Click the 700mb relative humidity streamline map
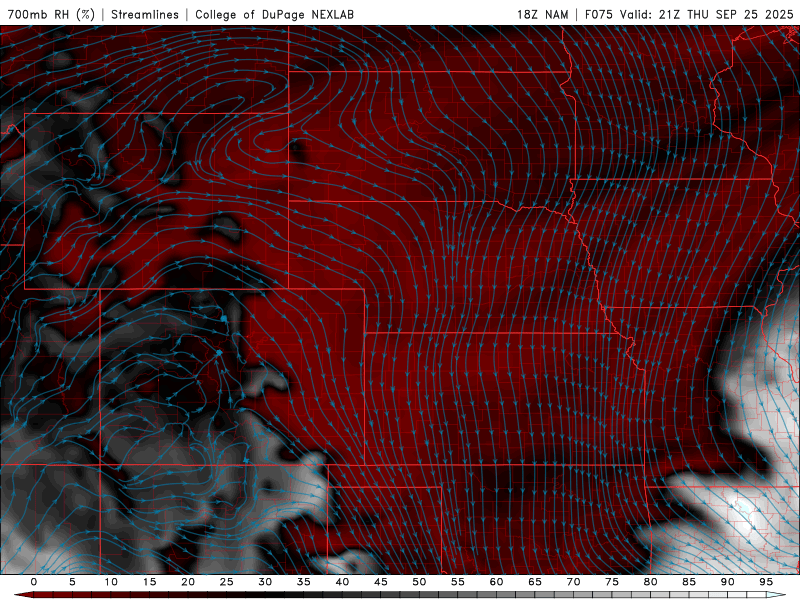Viewport: 800px width, 600px height. click(x=400, y=300)
